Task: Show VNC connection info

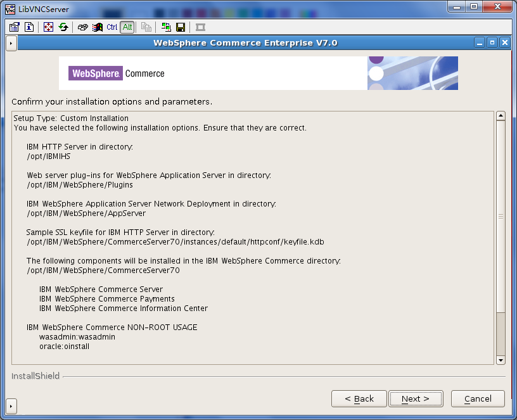Action: point(29,27)
